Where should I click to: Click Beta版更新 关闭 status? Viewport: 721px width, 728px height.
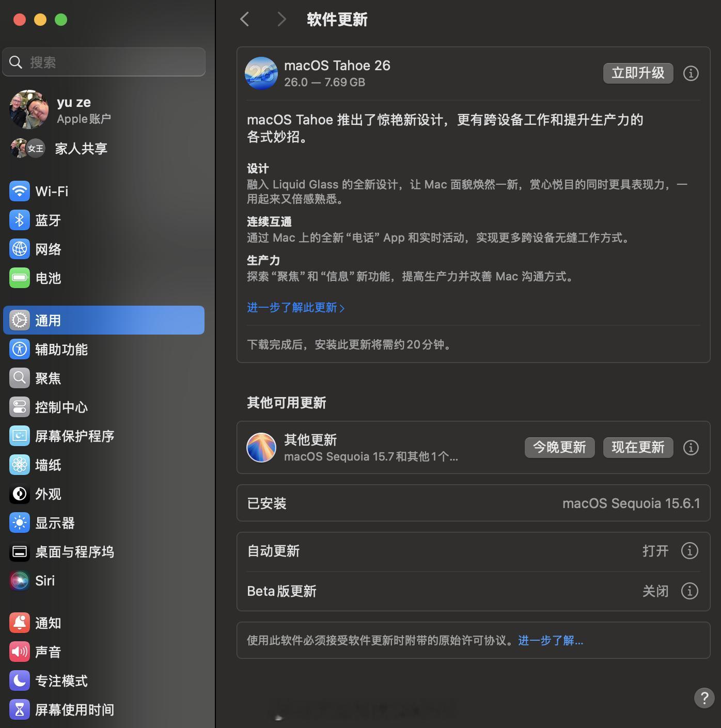pyautogui.click(x=655, y=591)
